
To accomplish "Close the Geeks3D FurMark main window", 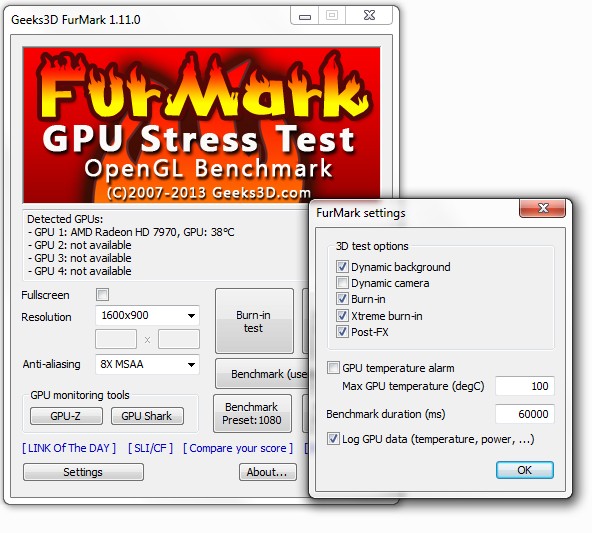I will click(x=370, y=15).
